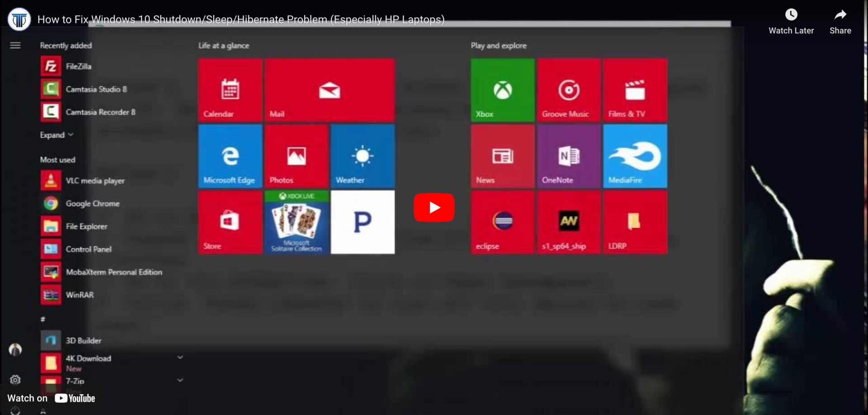Screen dimensions: 868x415
Task: Select the Weather tile
Action: [362, 156]
